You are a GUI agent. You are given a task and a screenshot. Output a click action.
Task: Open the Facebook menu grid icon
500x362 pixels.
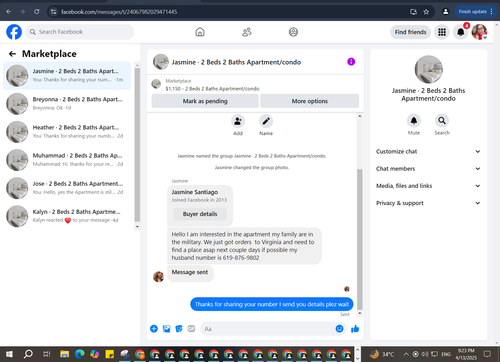pyautogui.click(x=442, y=32)
